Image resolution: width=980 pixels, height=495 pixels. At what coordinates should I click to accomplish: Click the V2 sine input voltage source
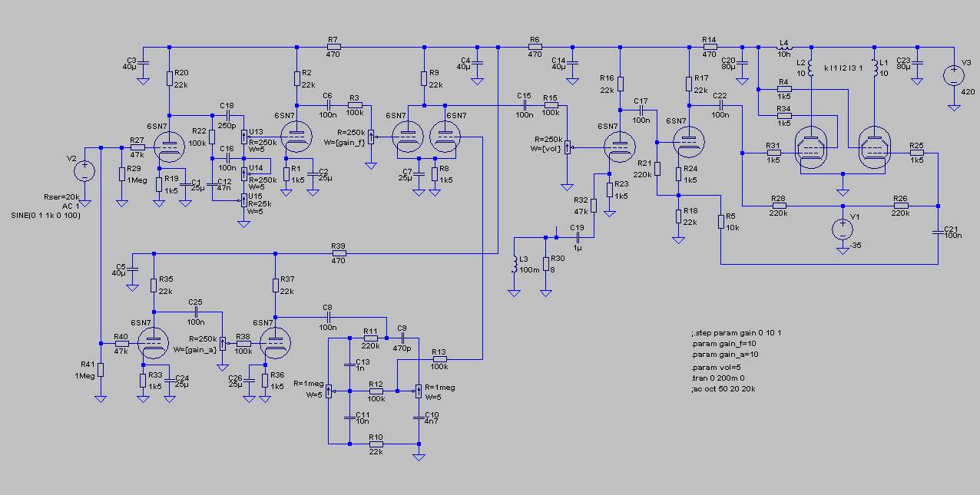click(x=84, y=170)
